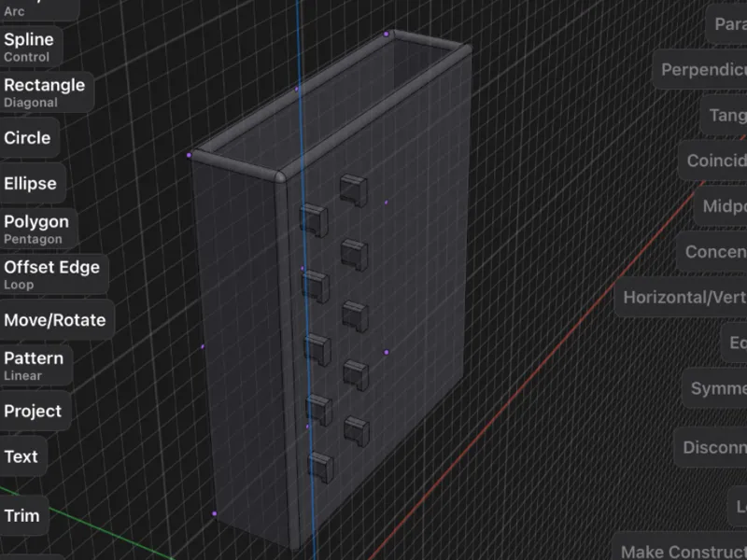The width and height of the screenshot is (747, 560).
Task: Click the Make Construction button
Action: (x=680, y=550)
